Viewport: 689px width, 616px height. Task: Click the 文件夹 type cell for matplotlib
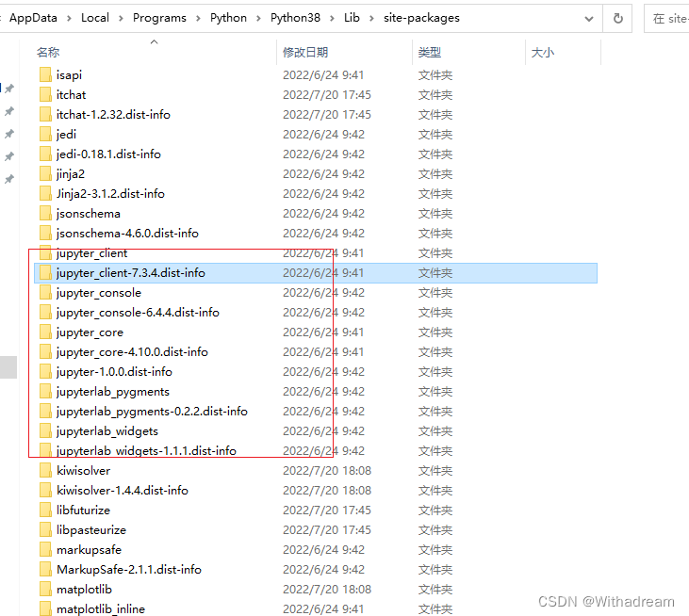tap(435, 590)
